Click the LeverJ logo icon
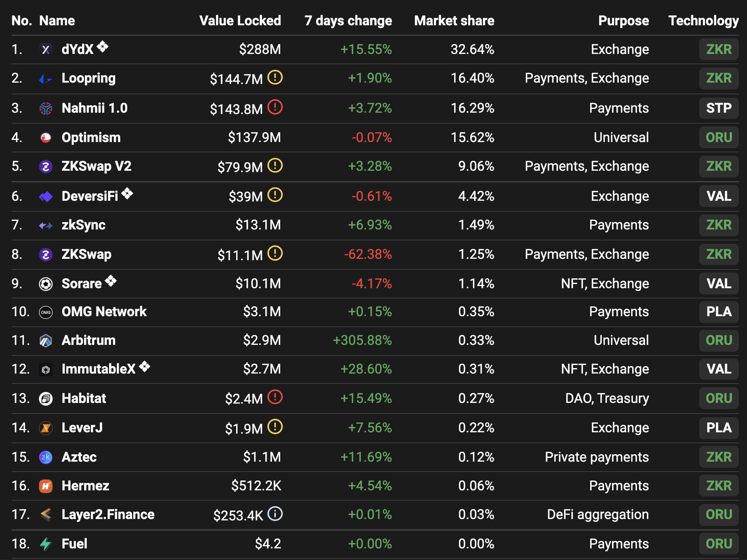The width and height of the screenshot is (747, 560). (46, 428)
